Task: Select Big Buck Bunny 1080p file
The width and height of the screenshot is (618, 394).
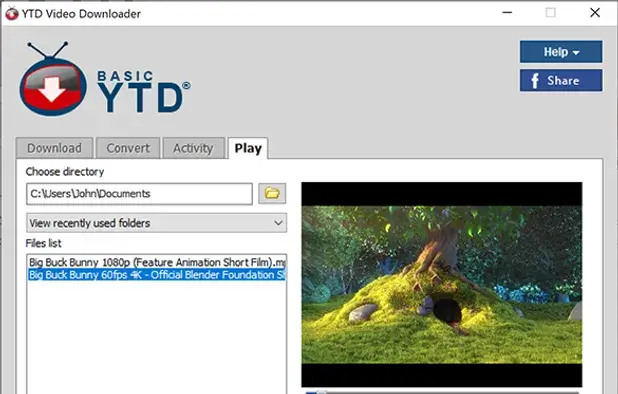Action: coord(157,262)
